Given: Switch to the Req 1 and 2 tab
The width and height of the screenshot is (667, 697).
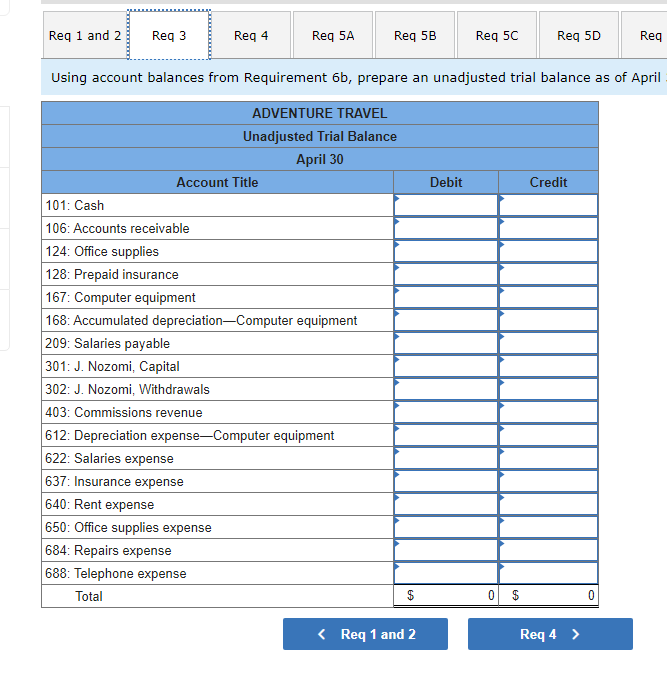Looking at the screenshot, I should (85, 35).
